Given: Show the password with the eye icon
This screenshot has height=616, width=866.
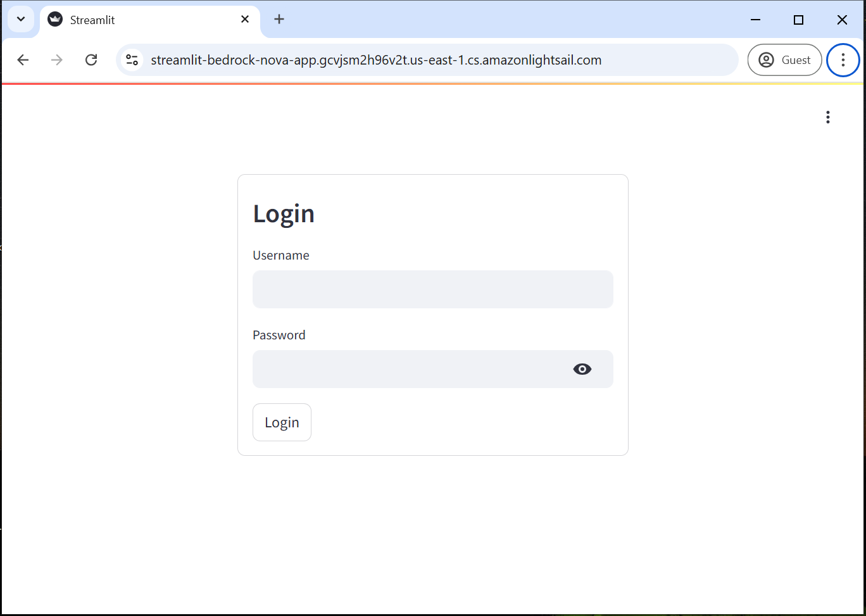Looking at the screenshot, I should 582,369.
